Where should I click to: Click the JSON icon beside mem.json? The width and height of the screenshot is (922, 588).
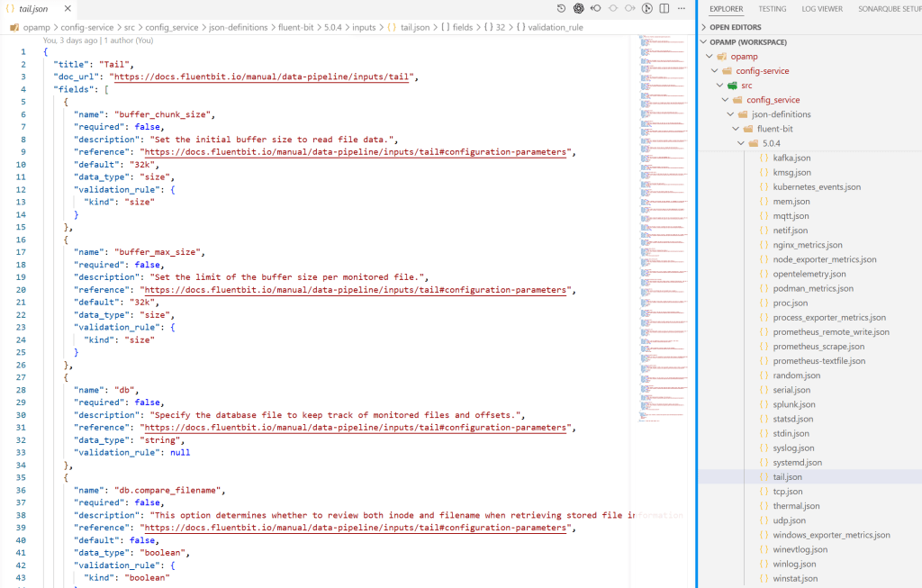pos(764,201)
